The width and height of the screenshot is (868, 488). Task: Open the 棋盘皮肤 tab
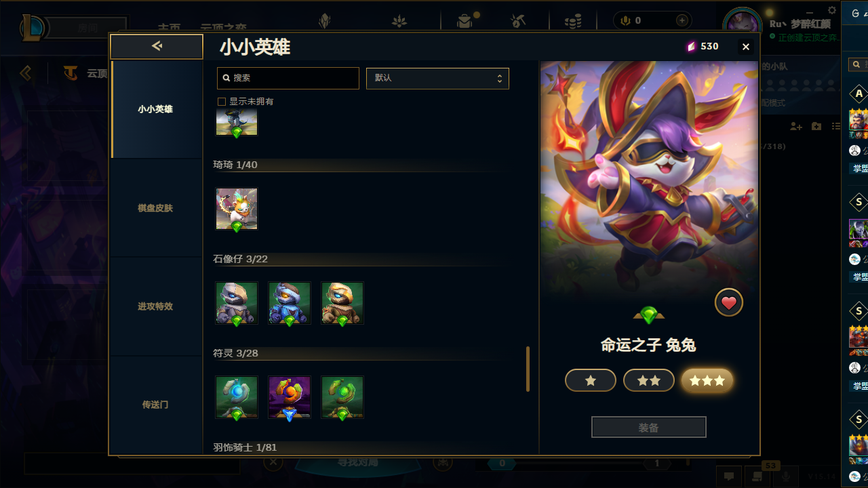point(155,208)
